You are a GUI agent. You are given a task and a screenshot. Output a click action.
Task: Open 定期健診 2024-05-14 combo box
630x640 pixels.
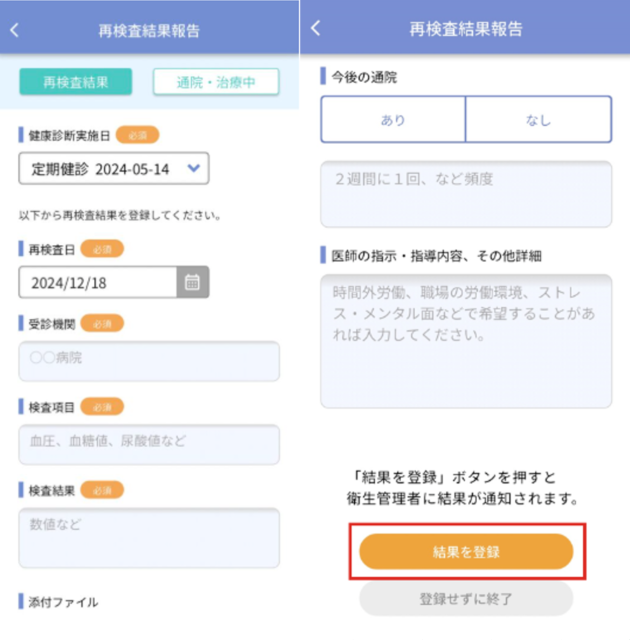tap(114, 169)
